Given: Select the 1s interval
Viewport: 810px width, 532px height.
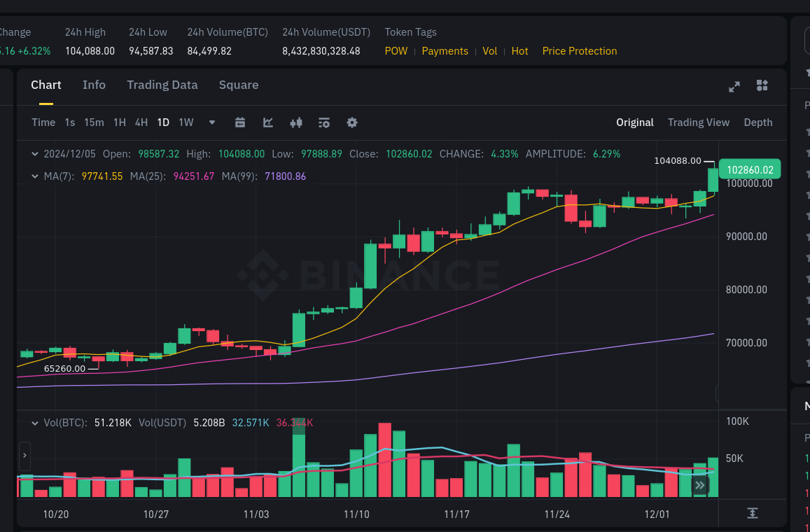Looking at the screenshot, I should (70, 122).
